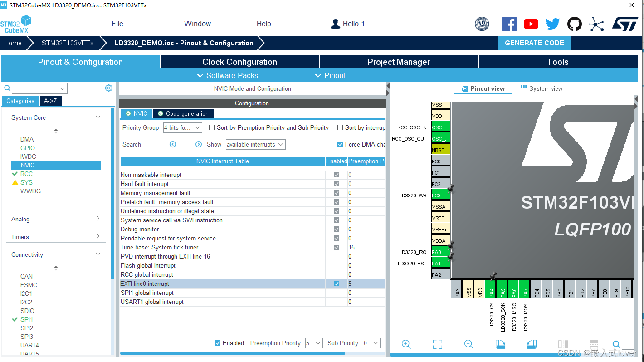Select pin PC3 on the chip
The image size is (644, 362).
tap(441, 196)
